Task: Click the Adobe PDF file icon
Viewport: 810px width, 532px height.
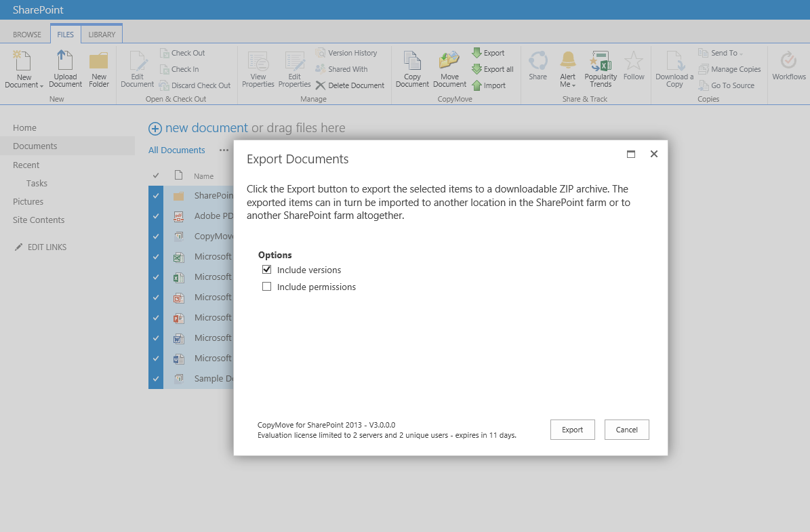Action: pos(179,216)
